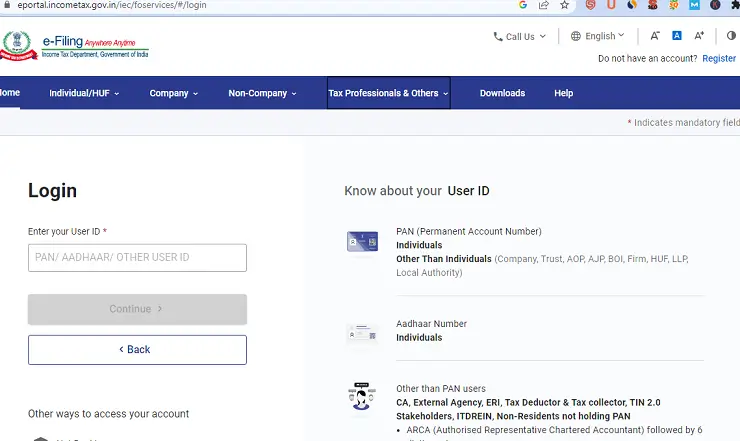Click 'Indicates mandatory fields' note
This screenshot has height=441, width=740.
[x=684, y=123]
